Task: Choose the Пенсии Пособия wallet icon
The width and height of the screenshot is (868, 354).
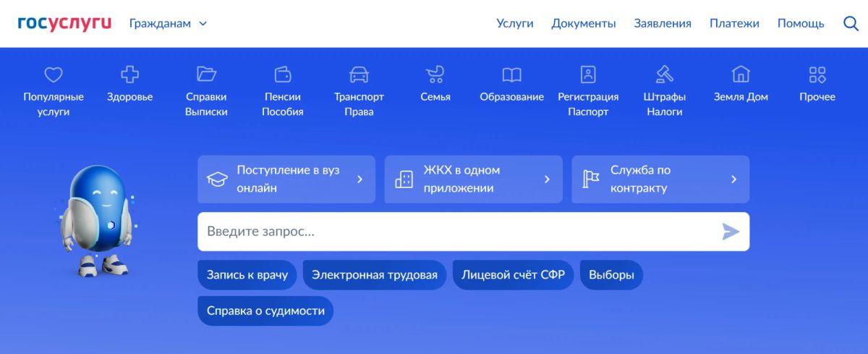Action: tap(283, 74)
